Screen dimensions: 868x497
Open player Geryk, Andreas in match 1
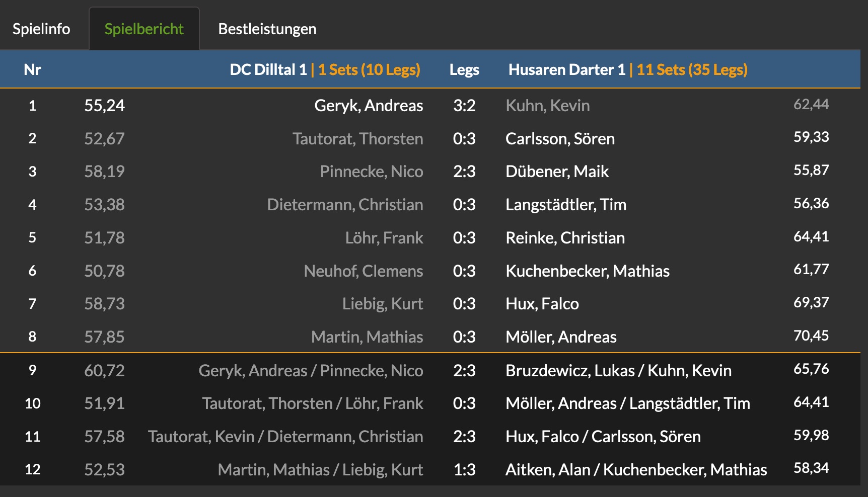[369, 106]
